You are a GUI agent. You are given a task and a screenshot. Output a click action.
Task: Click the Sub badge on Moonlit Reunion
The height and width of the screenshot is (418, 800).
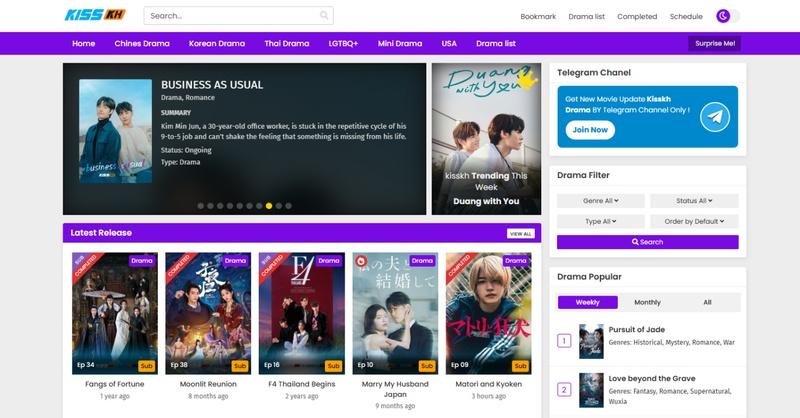point(240,366)
